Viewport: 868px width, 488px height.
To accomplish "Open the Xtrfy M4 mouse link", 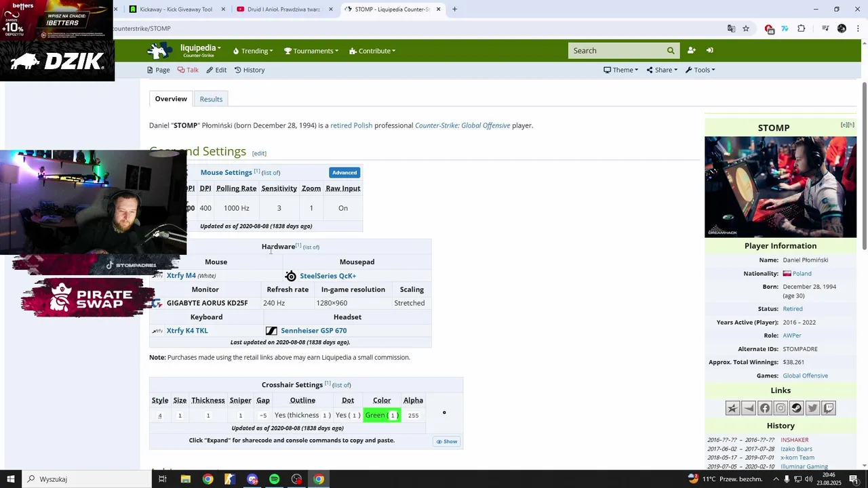I will (181, 276).
